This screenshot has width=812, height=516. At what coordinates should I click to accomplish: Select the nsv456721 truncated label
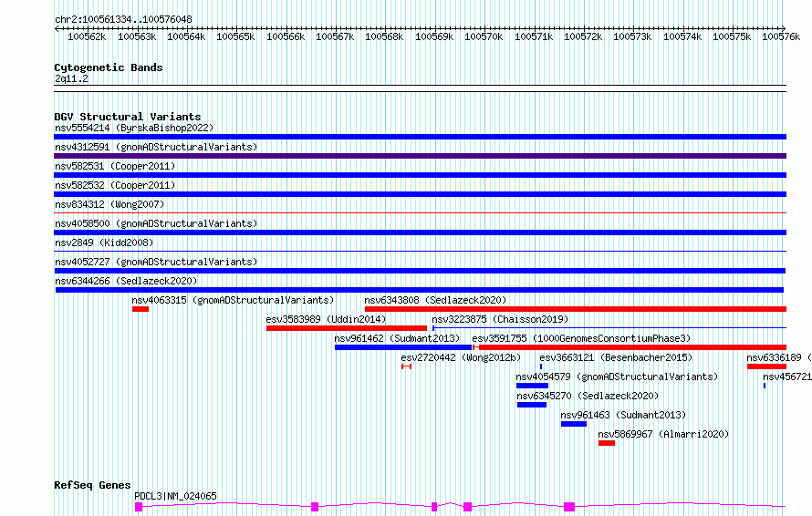point(787,377)
